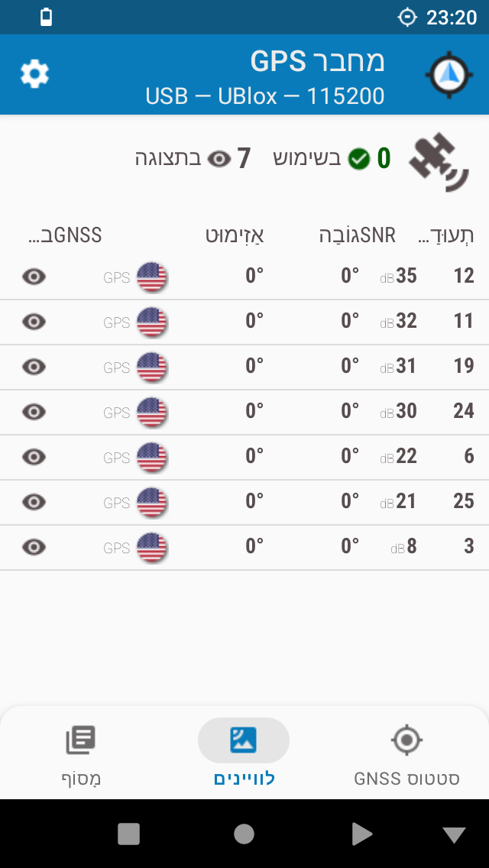489x868 pixels.
Task: Tap the US flag for satellite 24
Action: click(151, 412)
